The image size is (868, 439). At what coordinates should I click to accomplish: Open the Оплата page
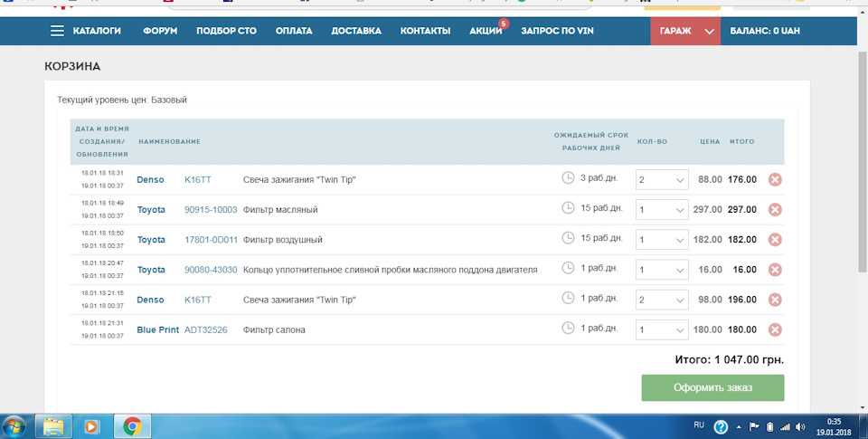(x=294, y=31)
